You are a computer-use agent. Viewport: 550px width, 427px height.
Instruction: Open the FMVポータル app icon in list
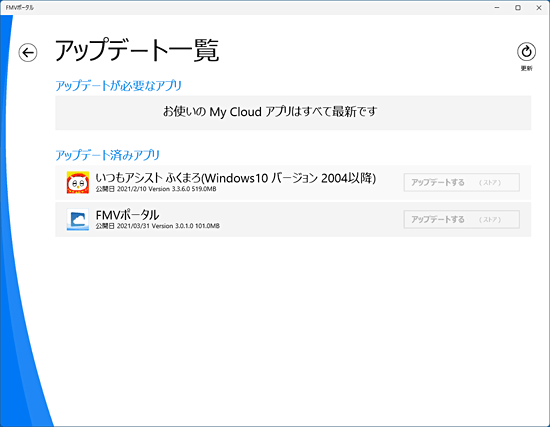(78, 220)
